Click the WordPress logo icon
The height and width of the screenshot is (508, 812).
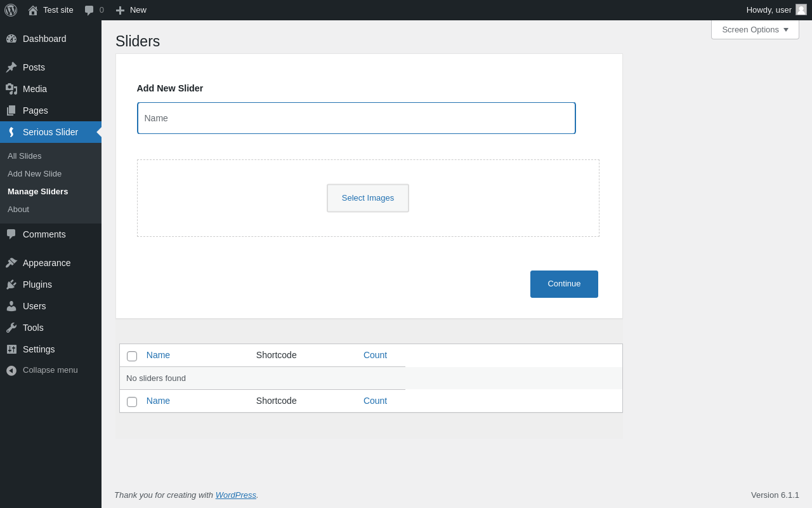(11, 10)
